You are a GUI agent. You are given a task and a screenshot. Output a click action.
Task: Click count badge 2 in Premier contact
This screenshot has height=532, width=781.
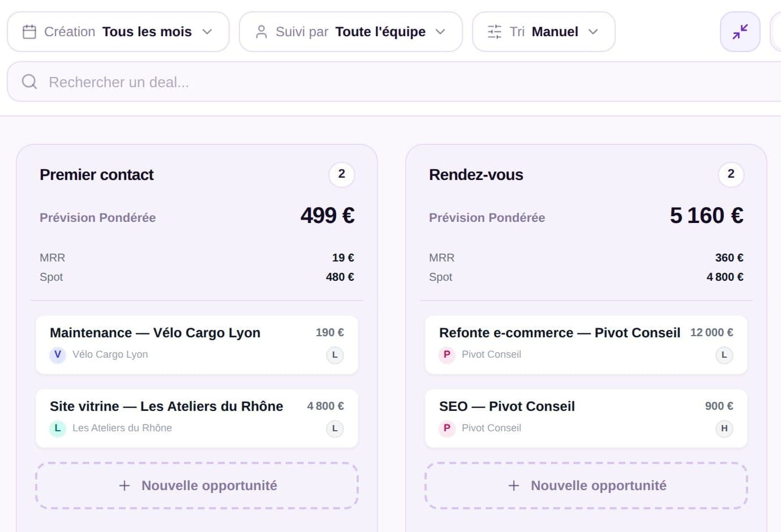(342, 174)
